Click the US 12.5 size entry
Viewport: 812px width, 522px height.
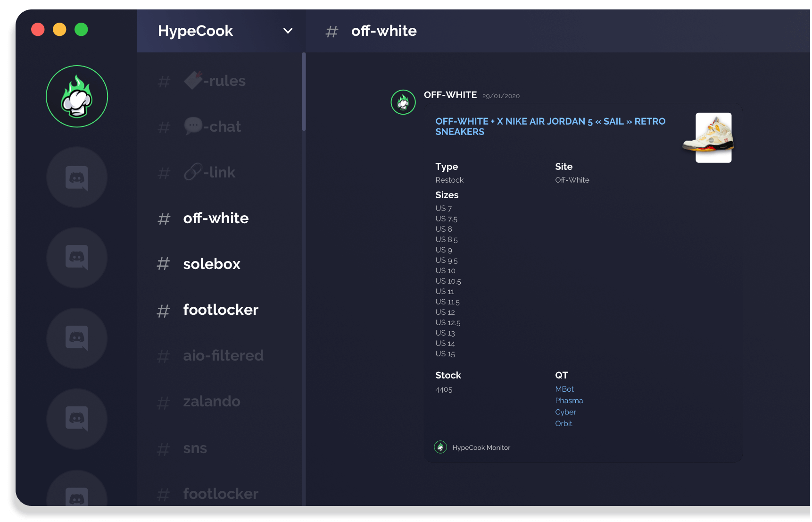(x=448, y=322)
